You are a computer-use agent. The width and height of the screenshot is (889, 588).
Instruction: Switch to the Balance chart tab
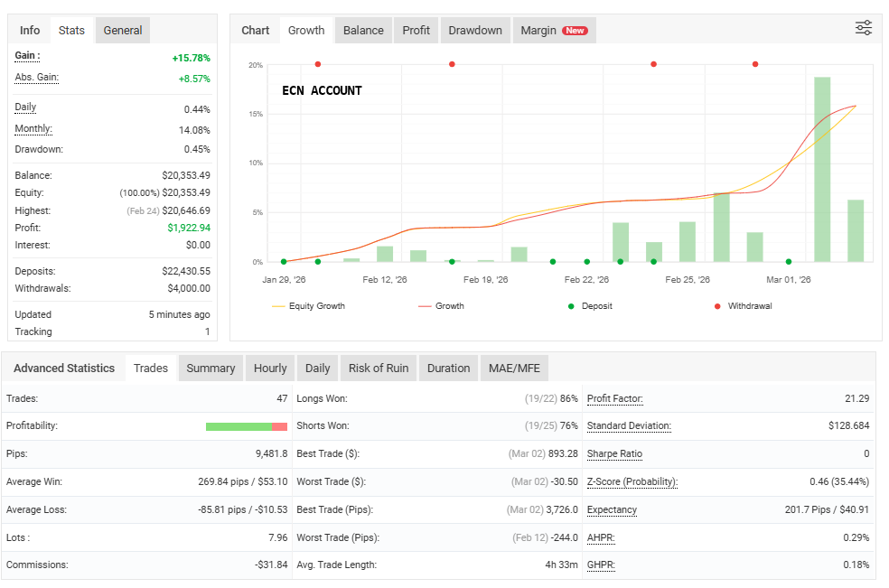[x=363, y=30]
